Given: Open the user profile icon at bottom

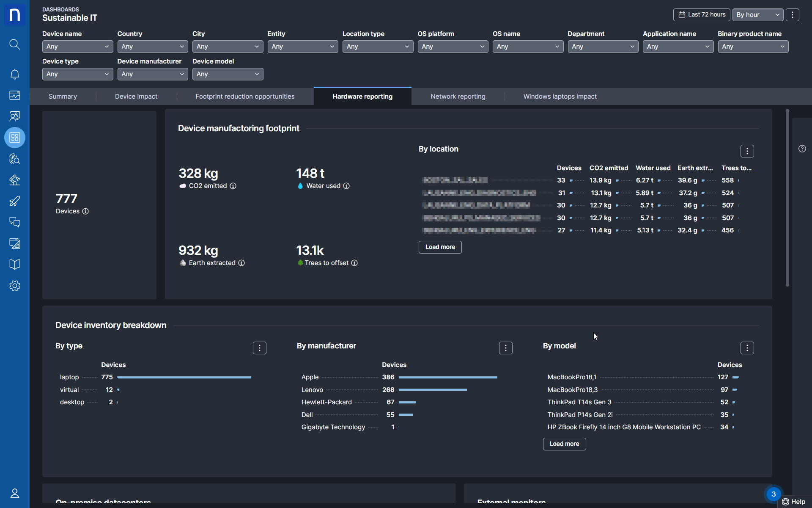Looking at the screenshot, I should 14,493.
